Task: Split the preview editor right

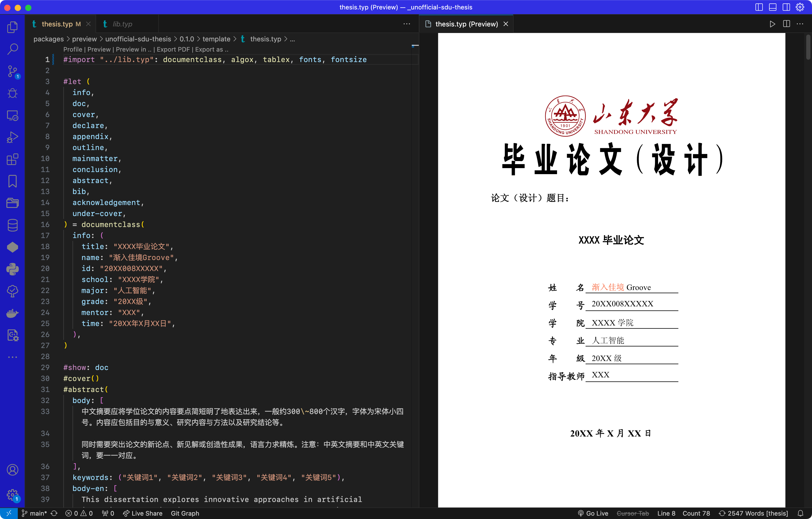Action: click(x=786, y=24)
